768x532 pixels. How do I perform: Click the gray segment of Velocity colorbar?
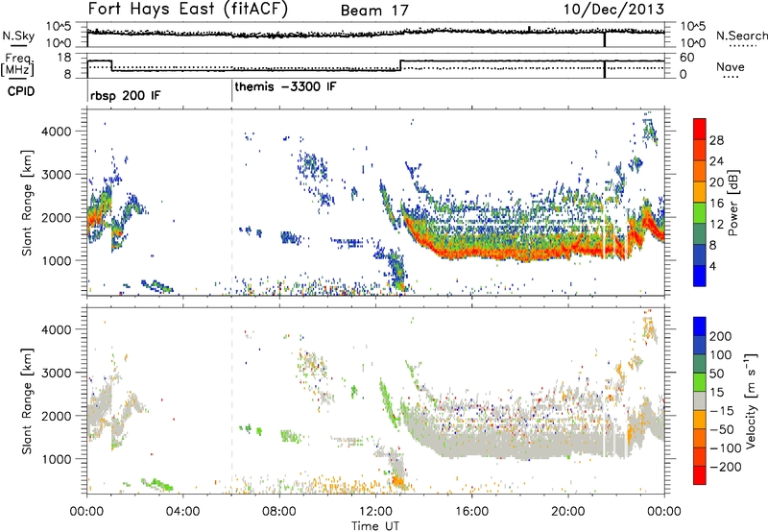click(700, 400)
